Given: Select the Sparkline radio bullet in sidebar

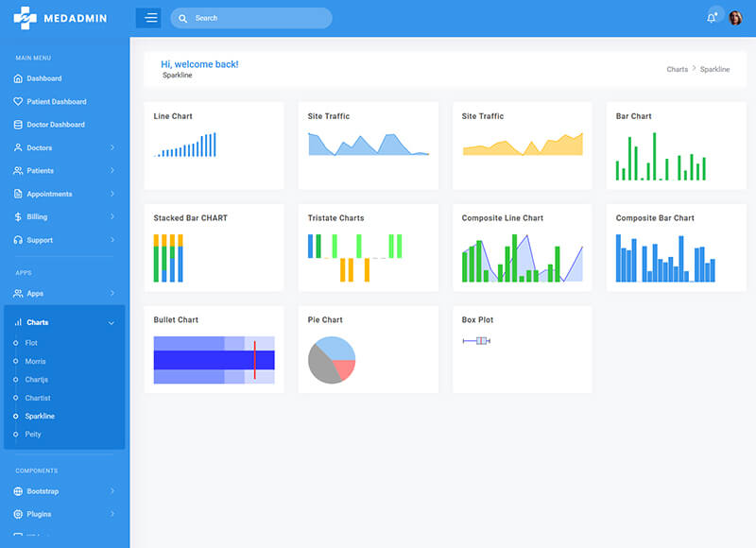Looking at the screenshot, I should (15, 416).
